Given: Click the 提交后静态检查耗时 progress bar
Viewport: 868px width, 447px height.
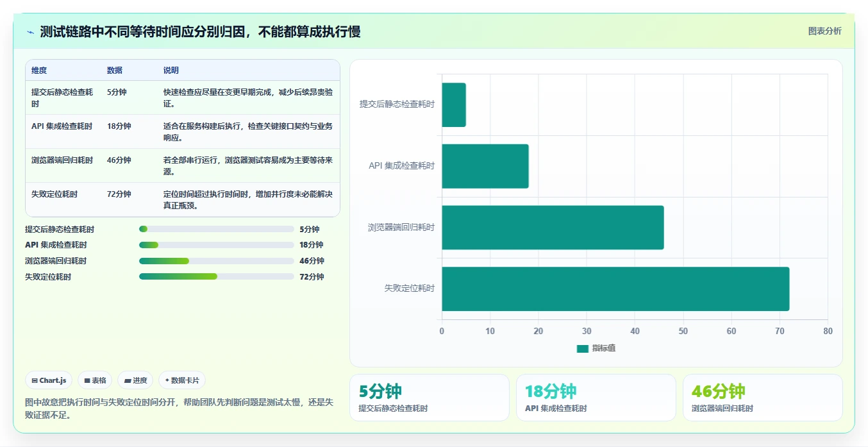Looking at the screenshot, I should point(217,229).
